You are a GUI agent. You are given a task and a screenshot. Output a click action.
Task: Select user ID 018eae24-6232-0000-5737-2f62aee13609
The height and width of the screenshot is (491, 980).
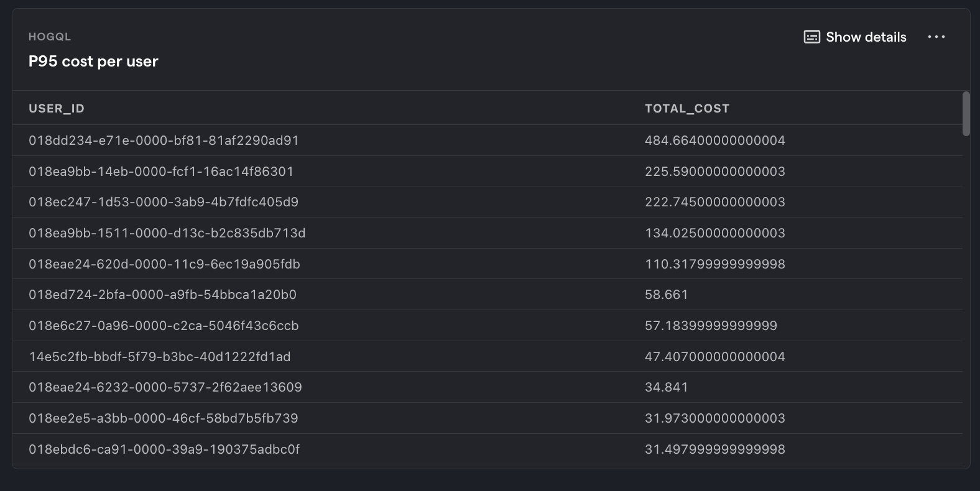click(x=165, y=387)
